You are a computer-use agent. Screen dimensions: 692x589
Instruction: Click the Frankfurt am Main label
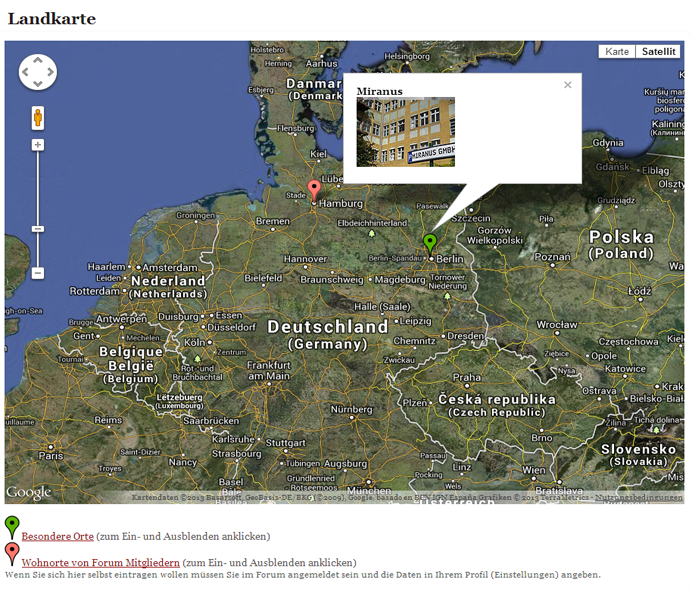(x=269, y=371)
